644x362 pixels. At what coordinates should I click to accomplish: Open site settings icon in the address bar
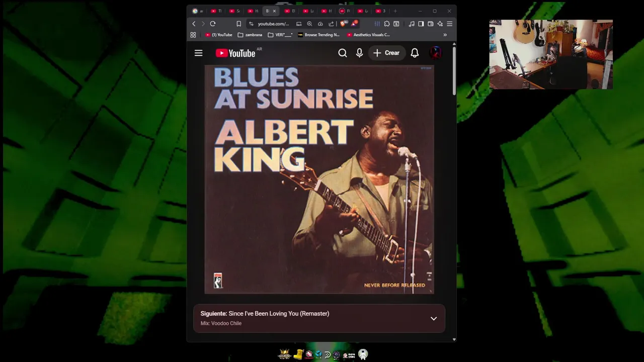(x=251, y=24)
